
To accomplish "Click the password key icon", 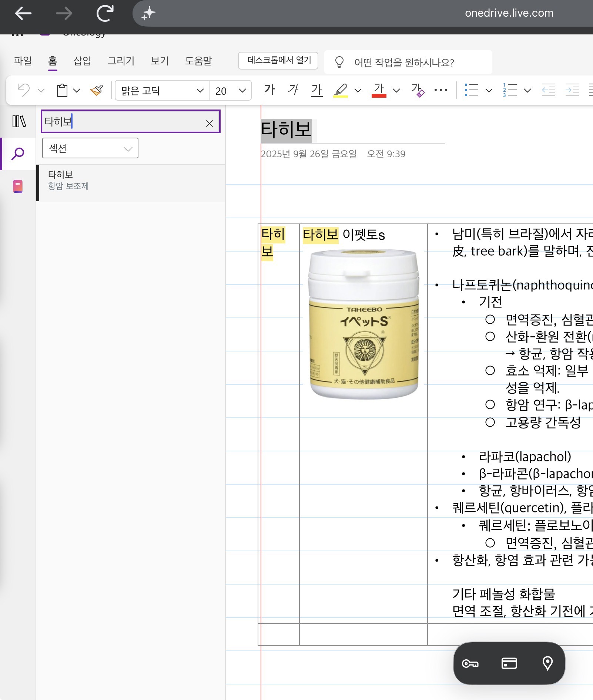I will (470, 663).
